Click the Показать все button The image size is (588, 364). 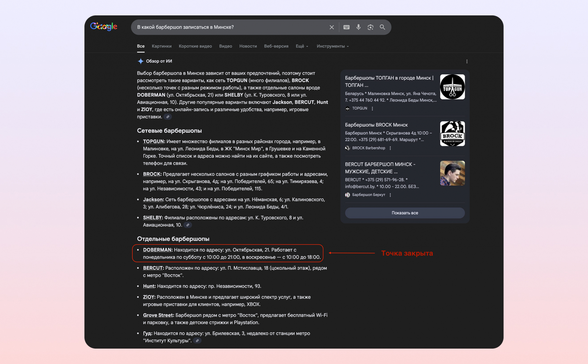(x=405, y=213)
